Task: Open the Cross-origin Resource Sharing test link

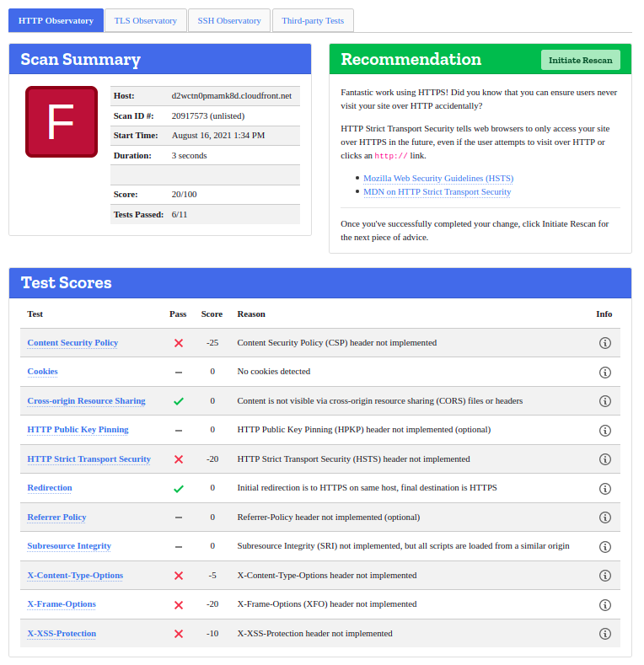Action: (86, 401)
